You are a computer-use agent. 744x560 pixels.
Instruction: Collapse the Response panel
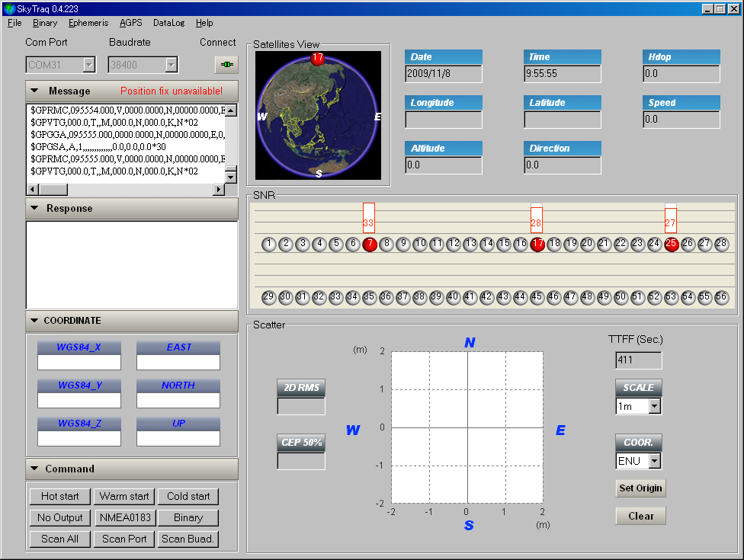(34, 208)
